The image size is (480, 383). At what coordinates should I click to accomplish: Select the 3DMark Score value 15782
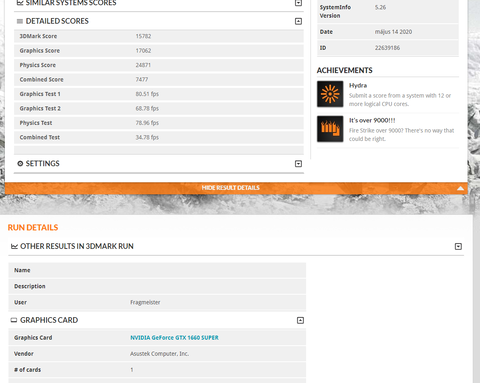143,36
